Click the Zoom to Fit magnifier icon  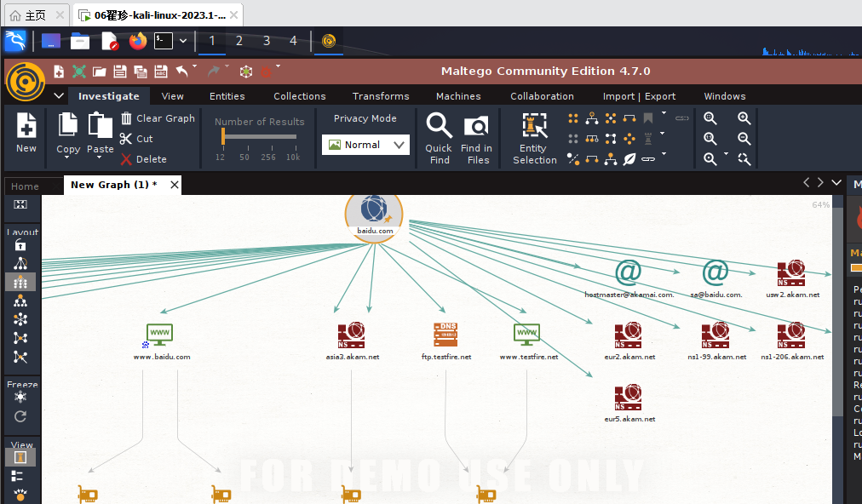(710, 118)
